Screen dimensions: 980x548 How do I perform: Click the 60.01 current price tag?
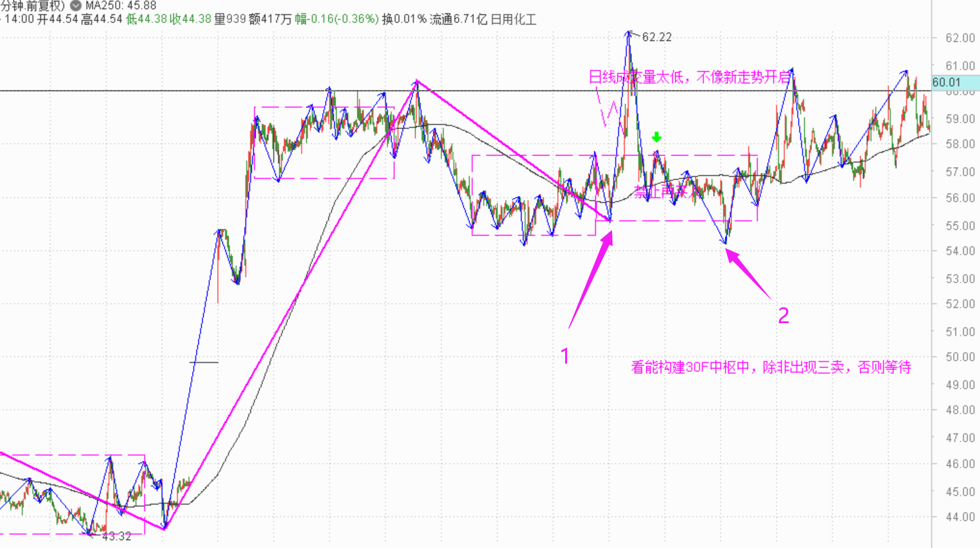[x=954, y=82]
